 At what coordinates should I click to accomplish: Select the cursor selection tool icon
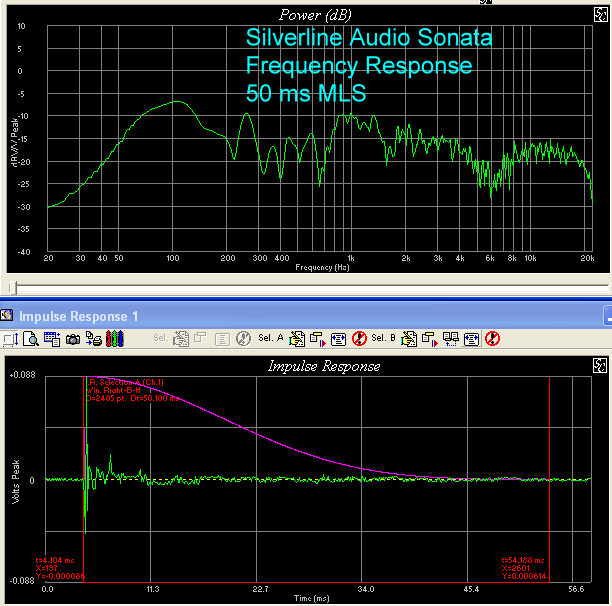pos(12,339)
